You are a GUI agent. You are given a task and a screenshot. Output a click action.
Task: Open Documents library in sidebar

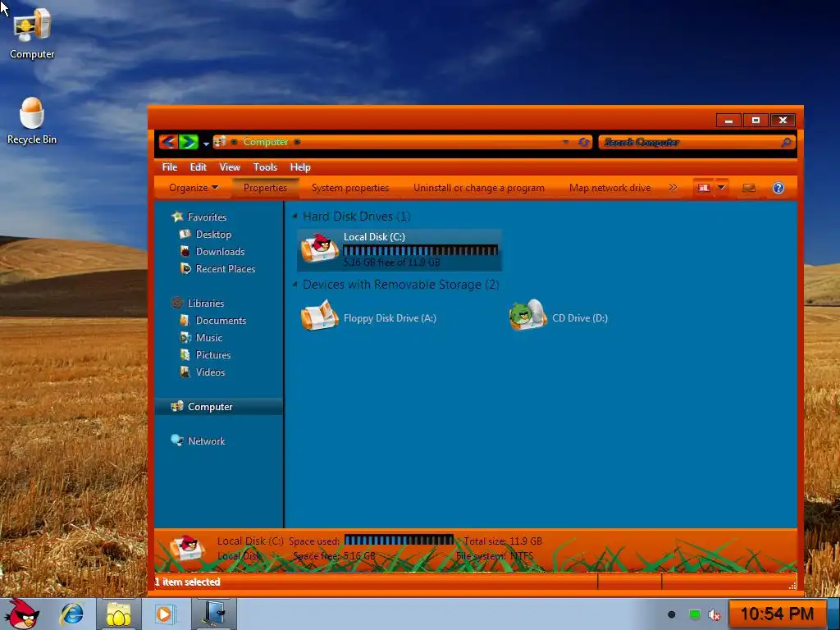pos(221,321)
